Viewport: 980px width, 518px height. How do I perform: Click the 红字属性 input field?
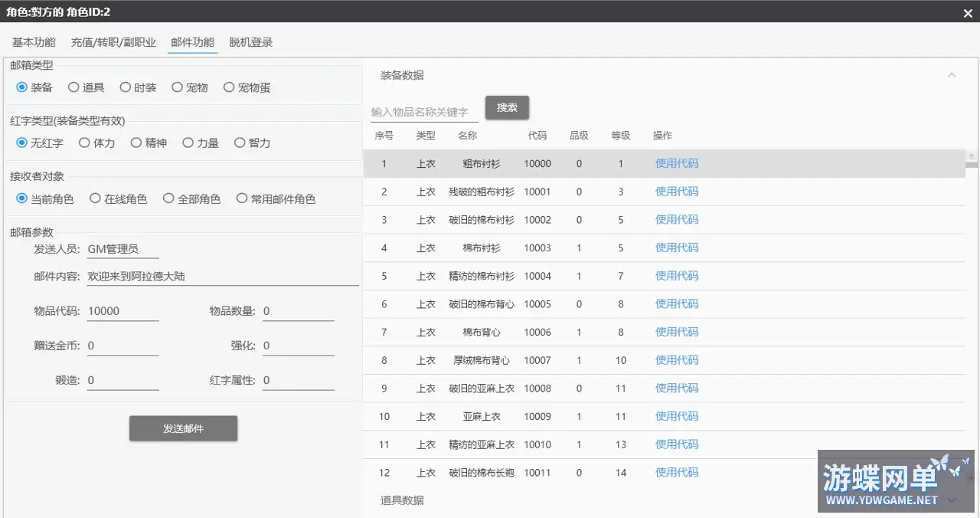click(299, 380)
